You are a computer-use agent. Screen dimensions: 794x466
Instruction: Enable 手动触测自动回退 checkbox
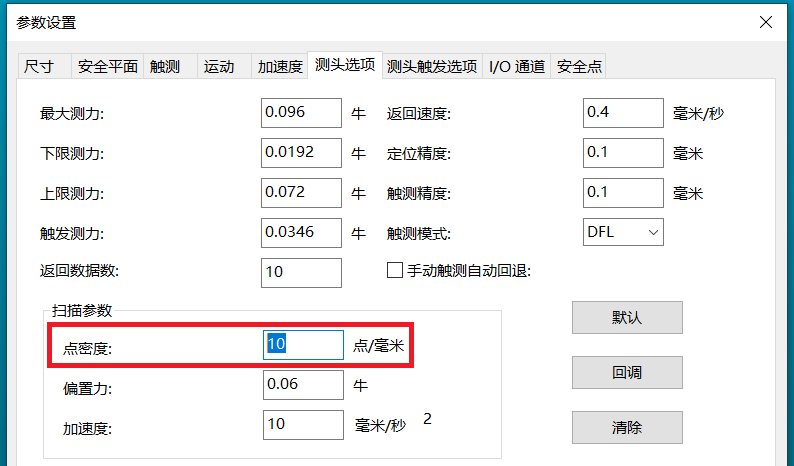point(394,271)
